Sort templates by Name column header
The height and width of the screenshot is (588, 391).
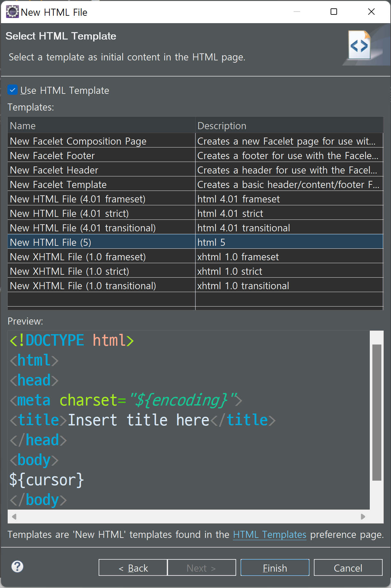click(102, 125)
